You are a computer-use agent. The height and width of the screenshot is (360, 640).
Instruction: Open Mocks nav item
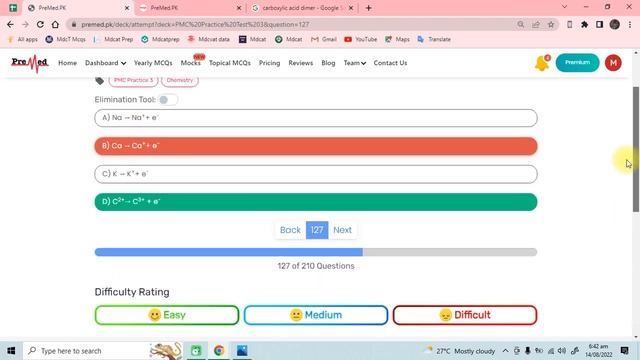pyautogui.click(x=191, y=63)
